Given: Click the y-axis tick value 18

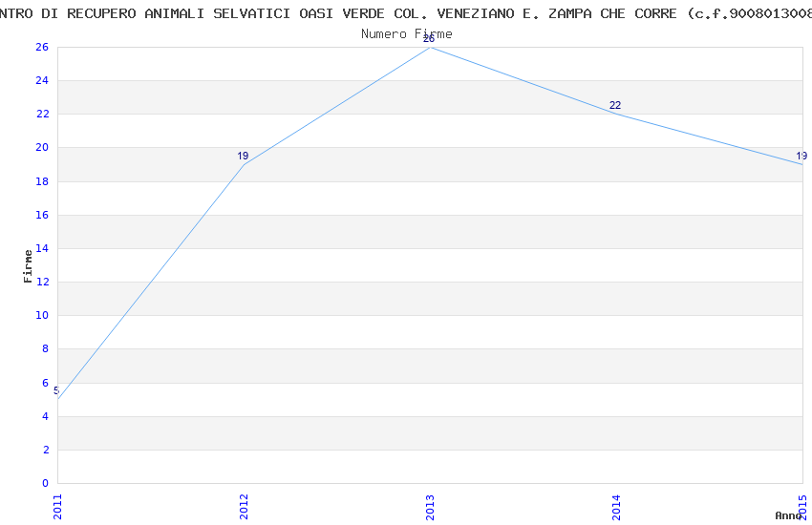Looking at the screenshot, I should [x=42, y=181].
